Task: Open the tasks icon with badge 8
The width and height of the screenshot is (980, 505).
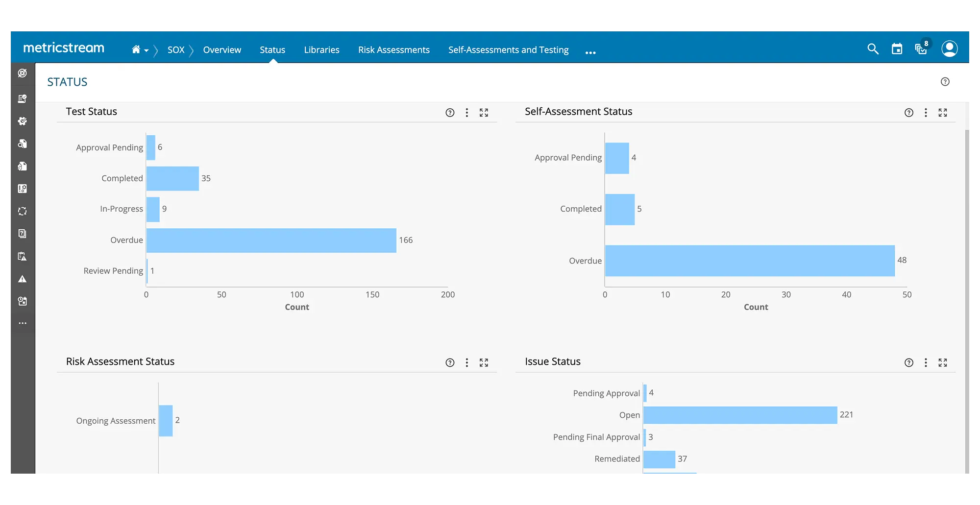Action: click(921, 49)
